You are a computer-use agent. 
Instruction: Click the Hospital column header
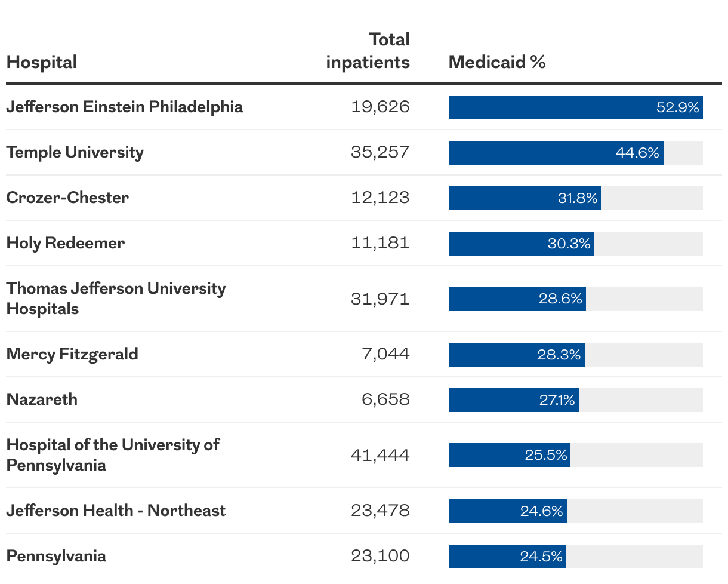(x=42, y=62)
